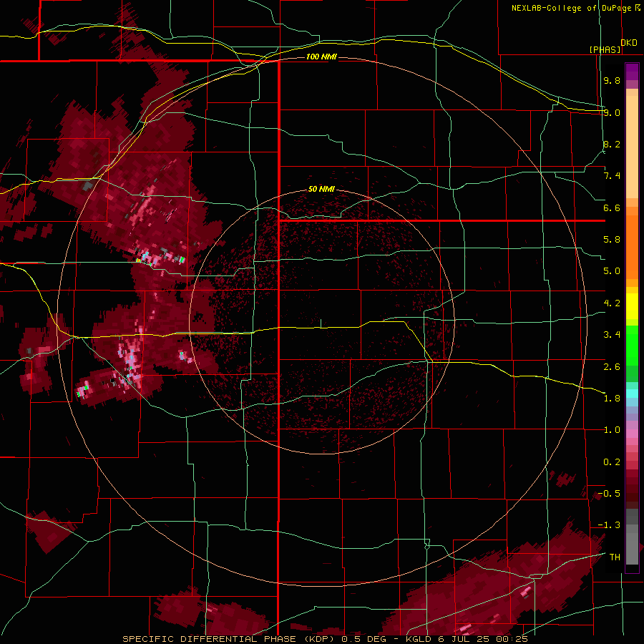Click the 6.6 value on the color scale
The width and height of the screenshot is (644, 644).
click(612, 208)
